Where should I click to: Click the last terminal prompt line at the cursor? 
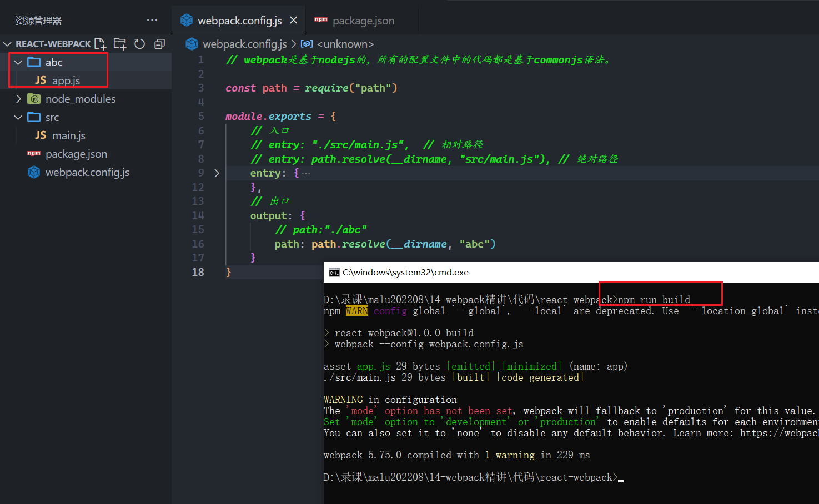(474, 477)
